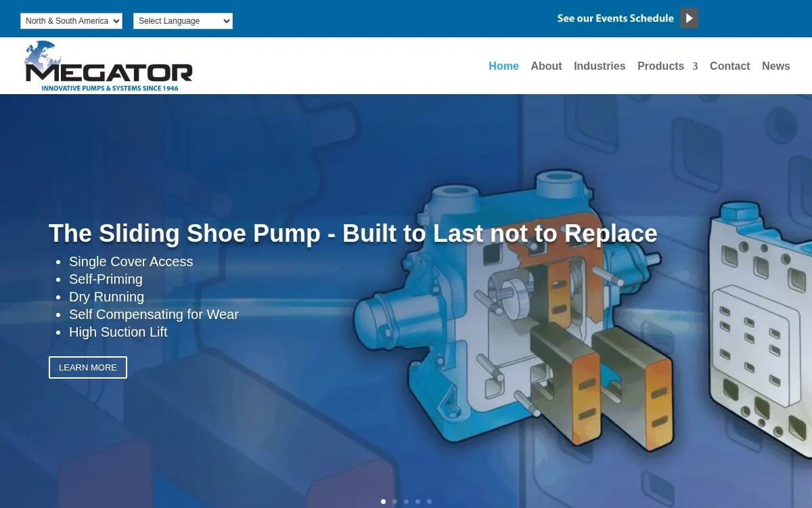This screenshot has height=508, width=812.
Task: Click the Sliding Shoe Pump headline
Action: coord(353,233)
